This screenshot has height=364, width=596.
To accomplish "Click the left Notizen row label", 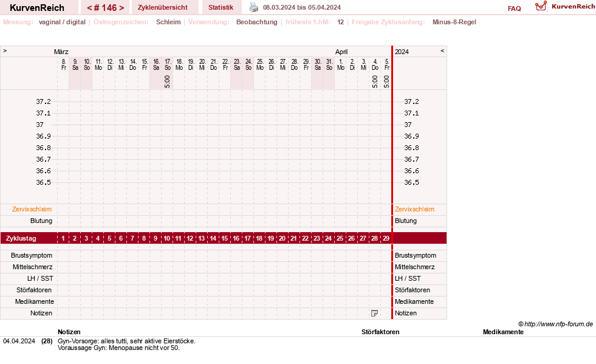I will 41,313.
